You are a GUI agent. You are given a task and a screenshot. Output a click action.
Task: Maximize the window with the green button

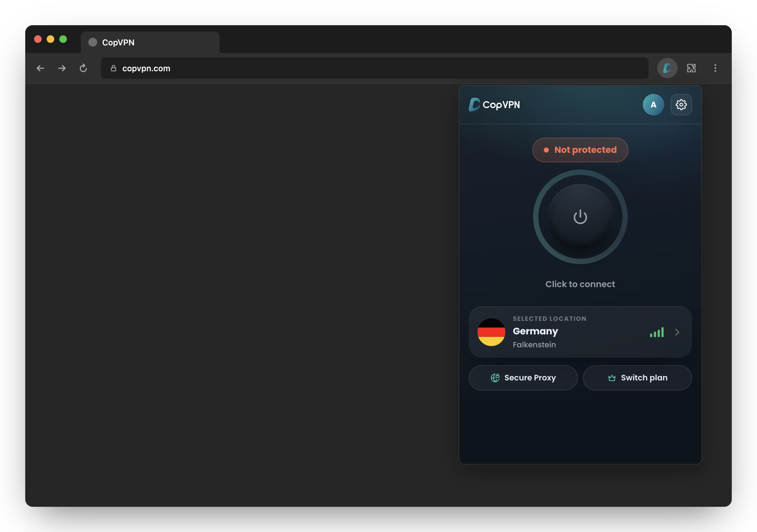coord(63,39)
